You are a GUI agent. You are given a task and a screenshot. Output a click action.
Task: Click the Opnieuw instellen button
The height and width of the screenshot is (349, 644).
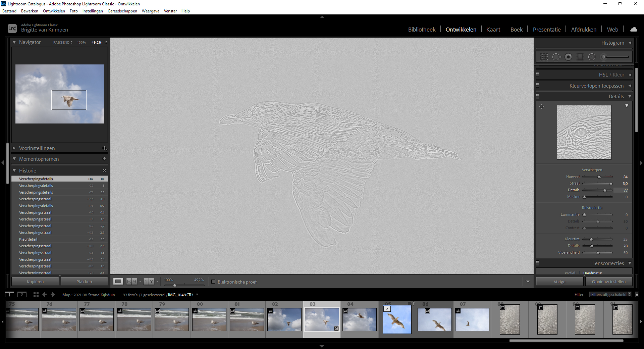click(608, 282)
